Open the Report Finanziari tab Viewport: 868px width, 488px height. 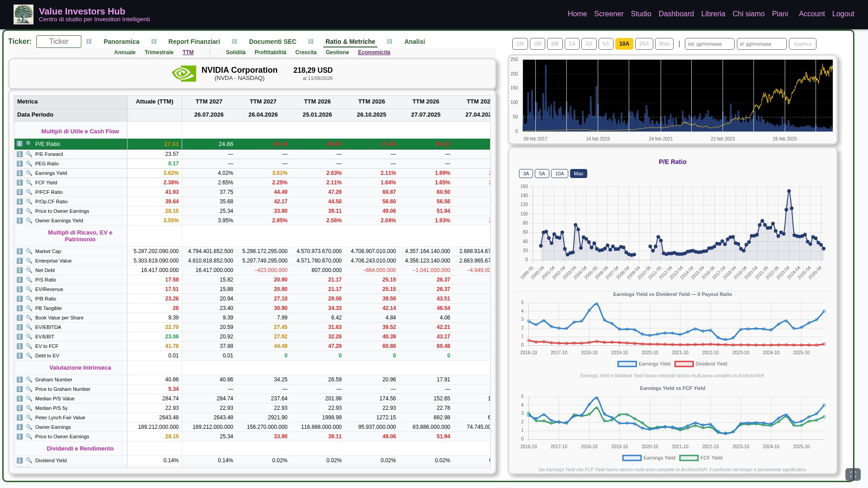click(194, 42)
